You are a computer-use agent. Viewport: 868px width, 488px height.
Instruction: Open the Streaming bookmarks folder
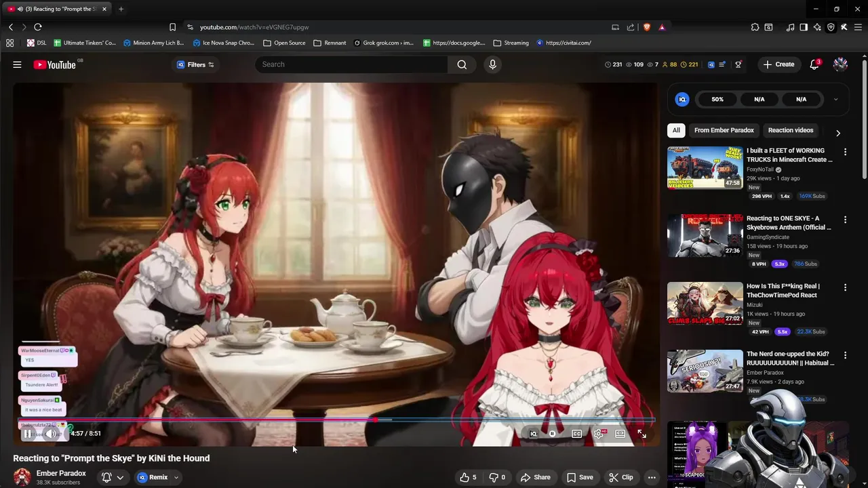511,43
